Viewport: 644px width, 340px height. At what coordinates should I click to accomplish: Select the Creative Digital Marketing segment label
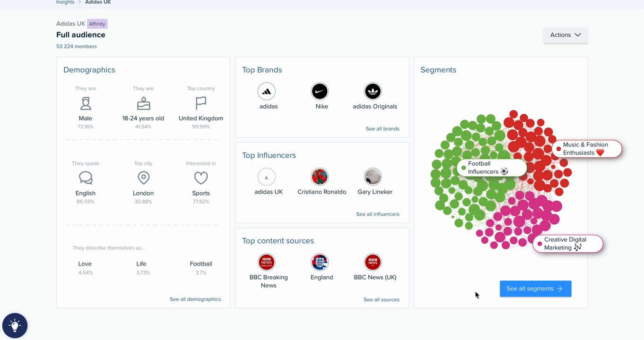tap(568, 244)
